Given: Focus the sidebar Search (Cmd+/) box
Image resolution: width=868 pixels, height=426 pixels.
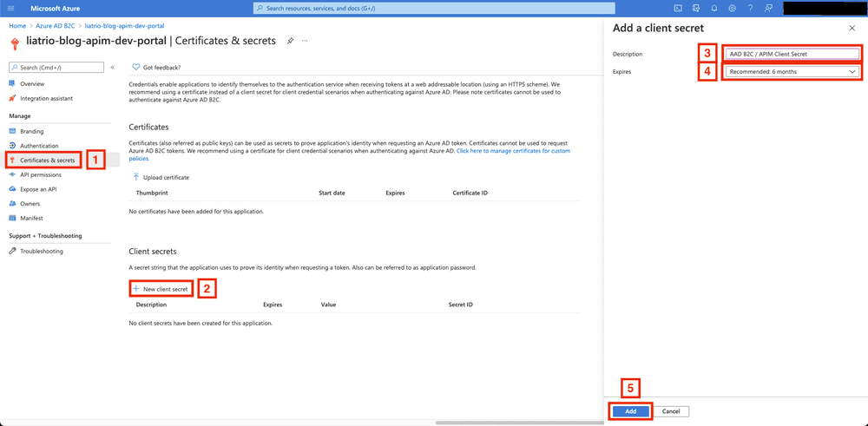Looking at the screenshot, I should click(56, 68).
